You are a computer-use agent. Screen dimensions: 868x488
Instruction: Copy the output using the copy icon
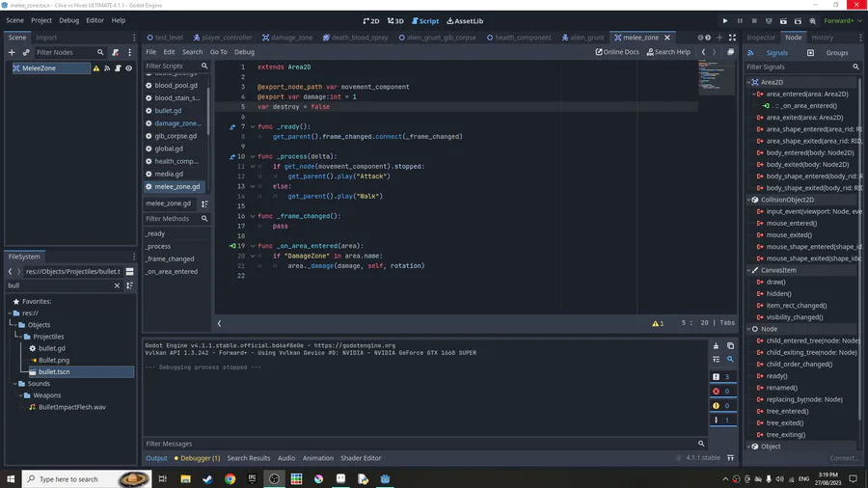click(730, 345)
